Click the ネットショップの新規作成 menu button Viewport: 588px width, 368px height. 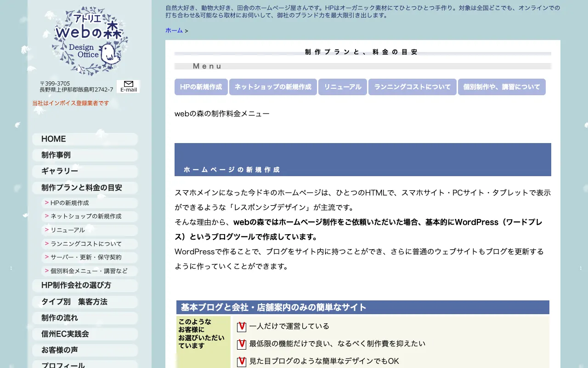(273, 87)
